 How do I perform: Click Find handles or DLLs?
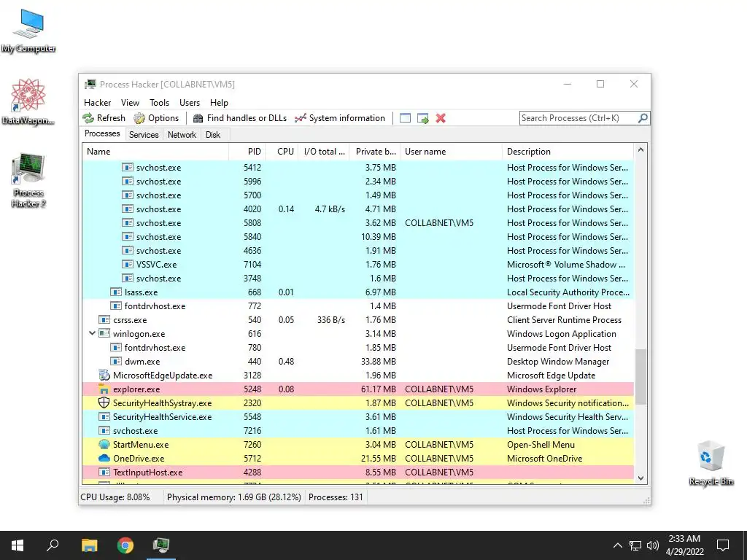coord(239,118)
